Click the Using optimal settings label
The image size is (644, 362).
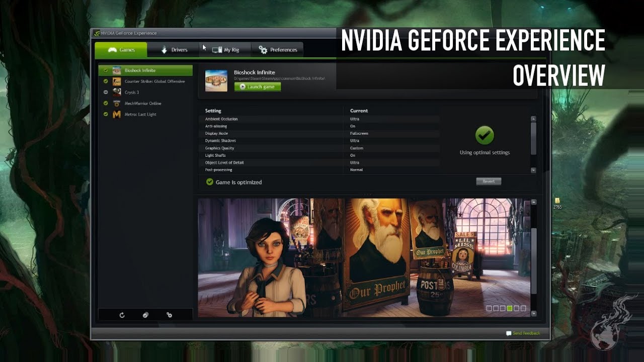tap(485, 152)
